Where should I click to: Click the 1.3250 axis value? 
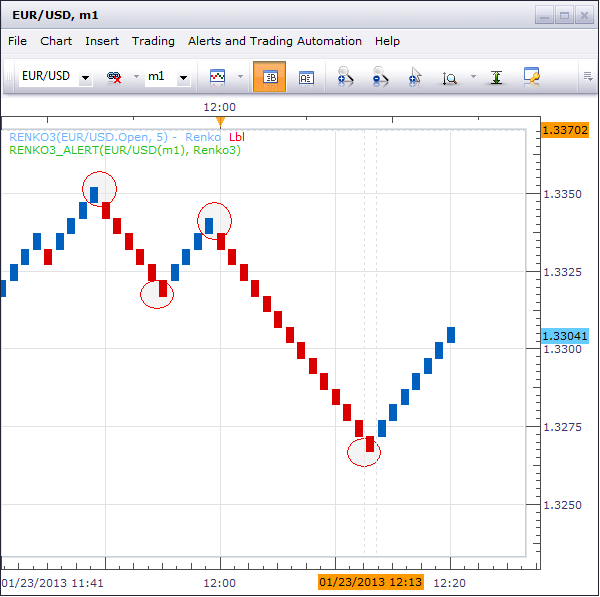point(562,505)
